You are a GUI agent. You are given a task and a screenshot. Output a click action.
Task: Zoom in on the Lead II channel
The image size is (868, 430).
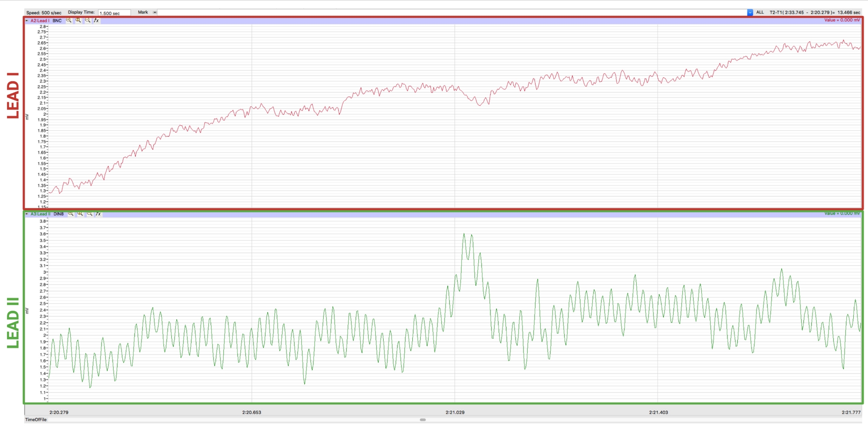tap(71, 214)
